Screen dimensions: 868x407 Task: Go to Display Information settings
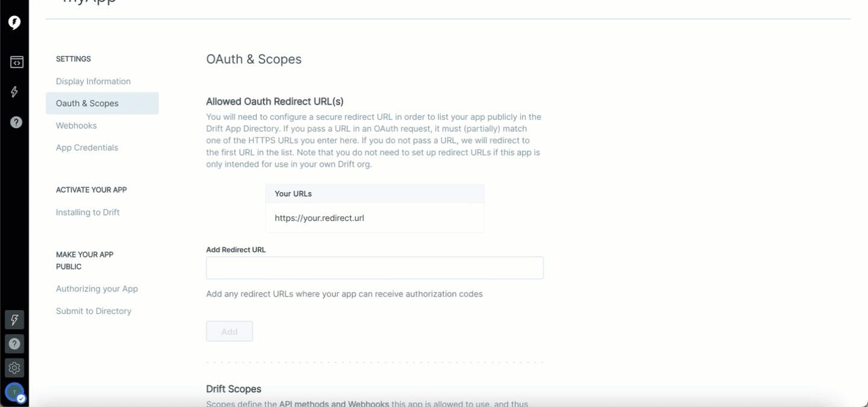pos(93,81)
